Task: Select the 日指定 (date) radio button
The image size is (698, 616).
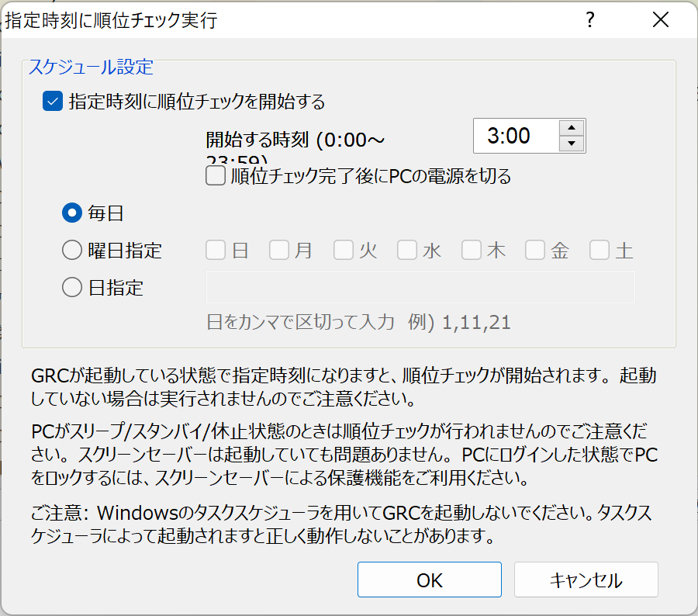Action: point(72,287)
